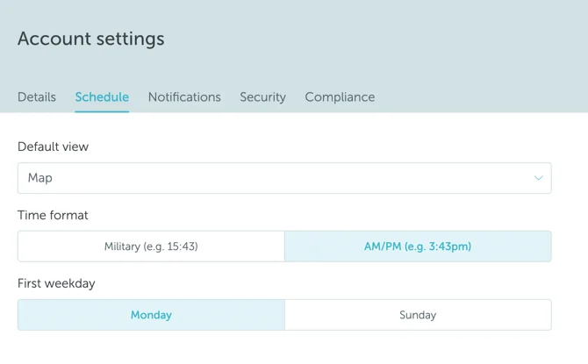This screenshot has width=588, height=364.
Task: Click the Default view label
Action: (53, 146)
